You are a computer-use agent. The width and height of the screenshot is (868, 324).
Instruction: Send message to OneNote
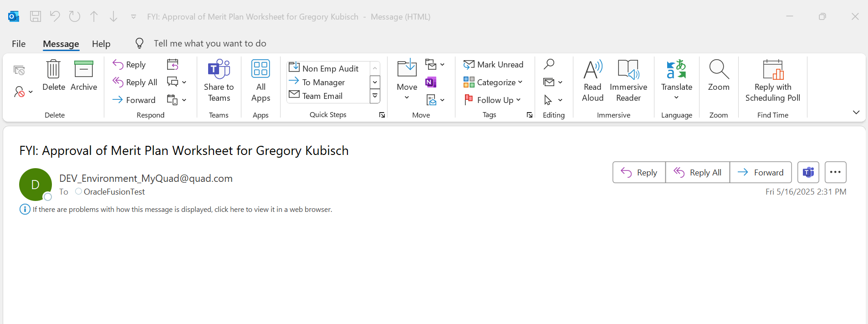pos(431,82)
